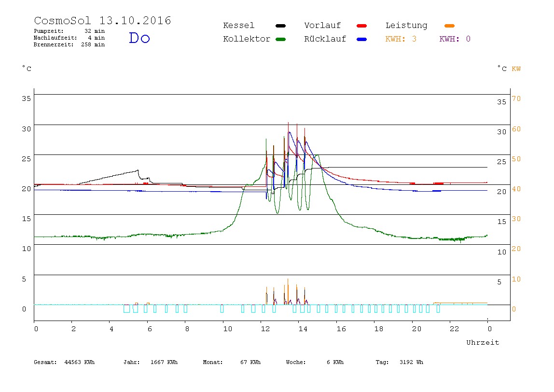Click the 'Vorlauf' legend label
The width and height of the screenshot is (554, 392).
(322, 26)
